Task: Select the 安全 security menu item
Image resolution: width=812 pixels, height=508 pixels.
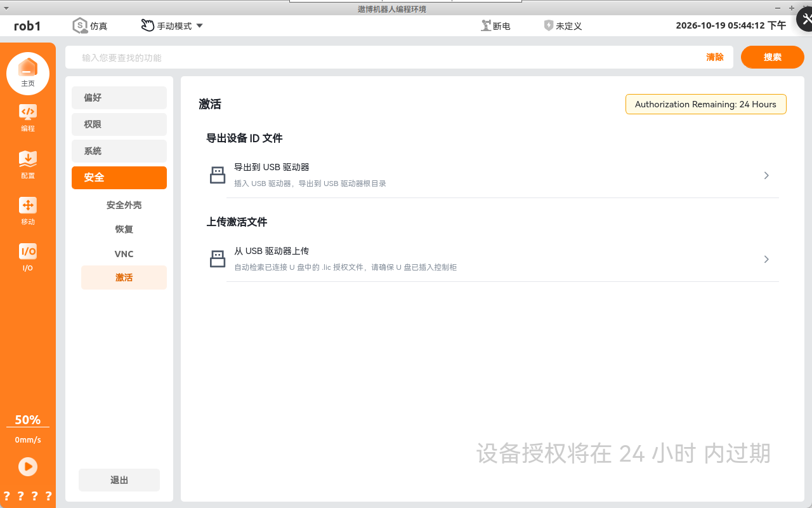Action: (x=119, y=178)
